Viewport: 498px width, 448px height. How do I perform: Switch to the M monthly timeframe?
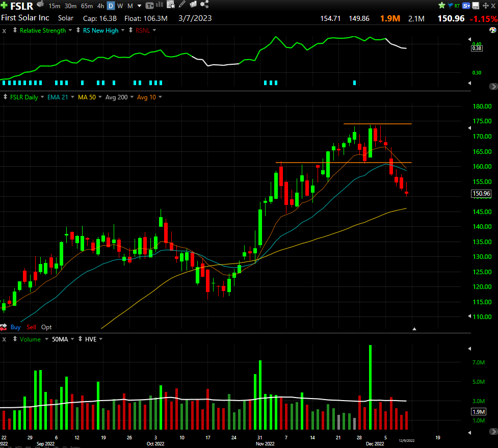click(x=130, y=6)
